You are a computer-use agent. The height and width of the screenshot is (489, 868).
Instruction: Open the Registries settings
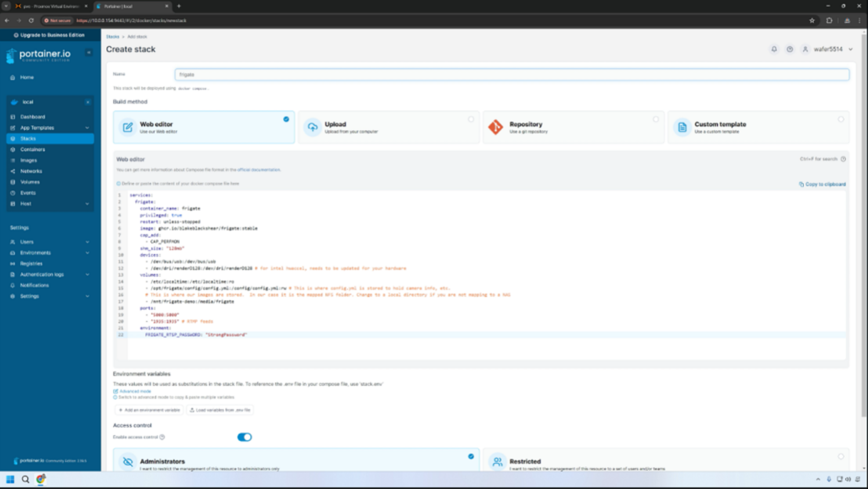click(31, 263)
